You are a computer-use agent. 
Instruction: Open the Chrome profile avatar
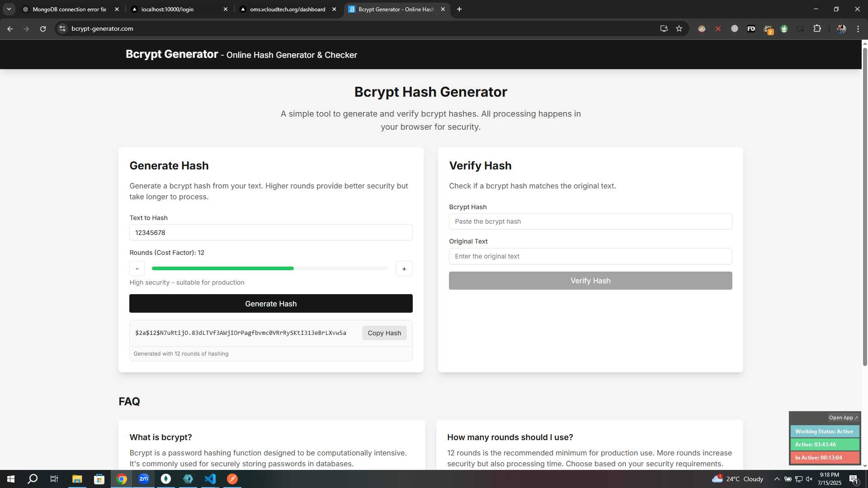click(x=841, y=28)
